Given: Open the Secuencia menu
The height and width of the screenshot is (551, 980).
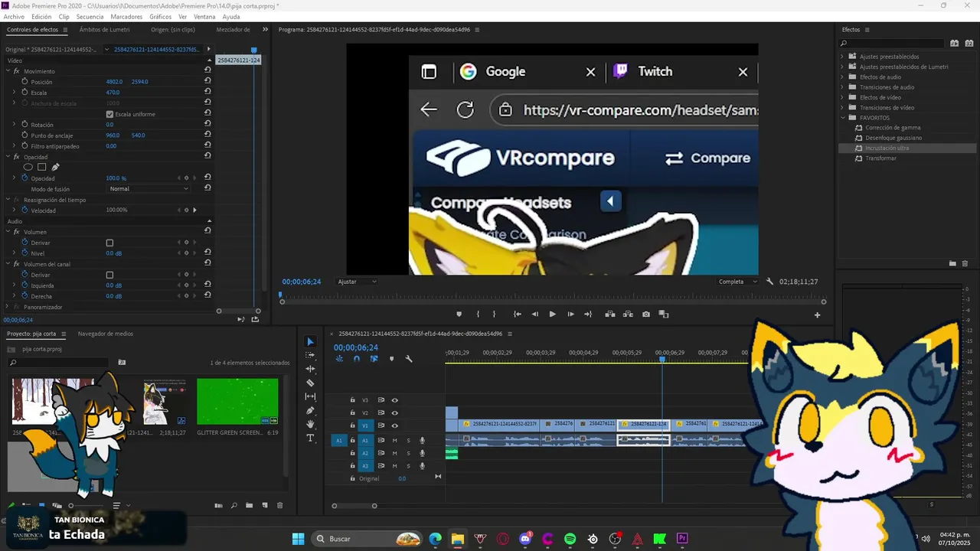Looking at the screenshot, I should [x=90, y=16].
